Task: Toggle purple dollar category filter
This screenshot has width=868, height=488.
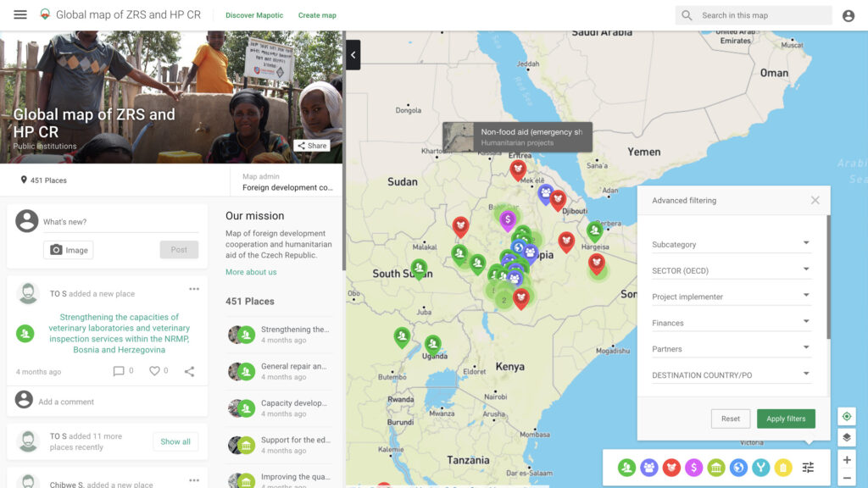Action: click(x=693, y=468)
